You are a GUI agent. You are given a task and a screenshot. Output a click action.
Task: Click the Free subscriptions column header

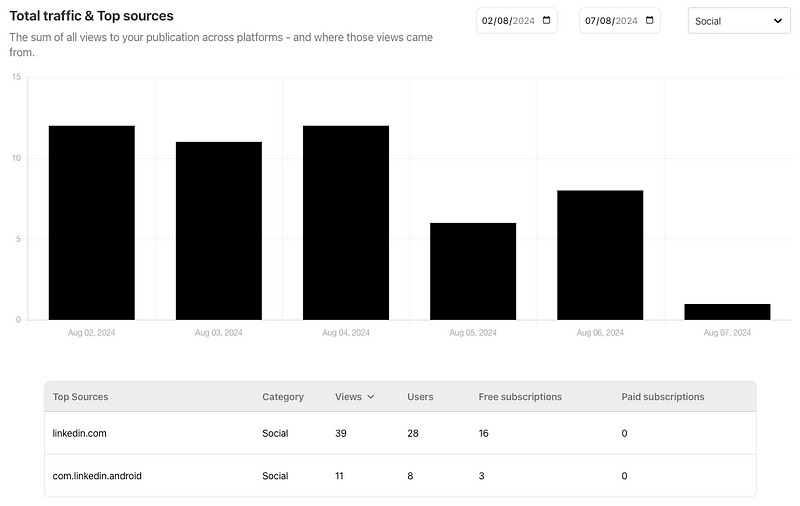(520, 397)
